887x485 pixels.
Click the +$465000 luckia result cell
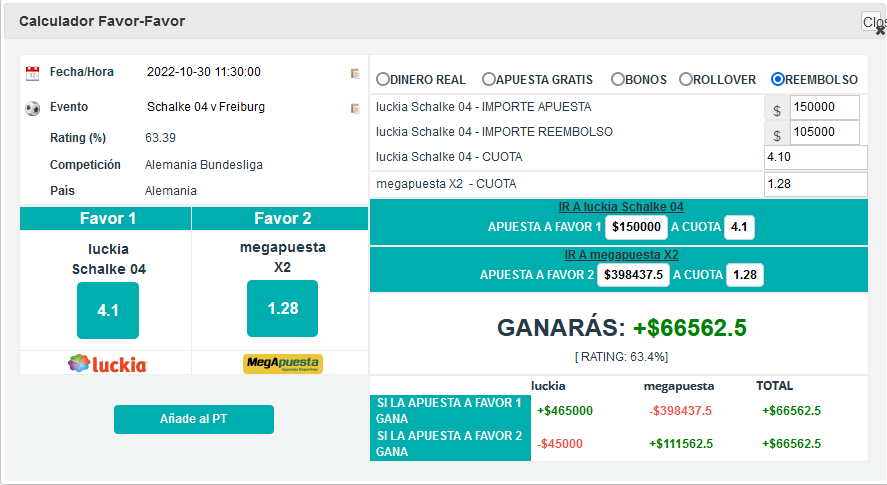[x=565, y=411]
